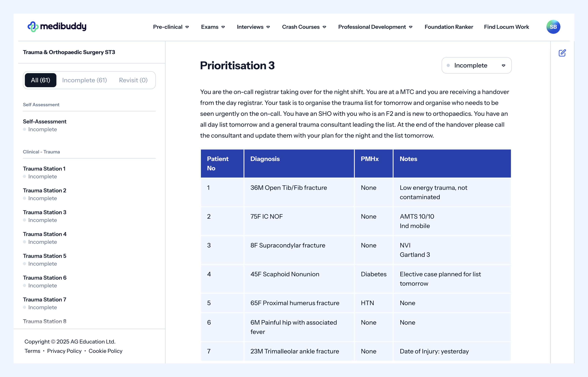This screenshot has height=377, width=588.
Task: Open the Find Locum Work link
Action: pos(506,27)
